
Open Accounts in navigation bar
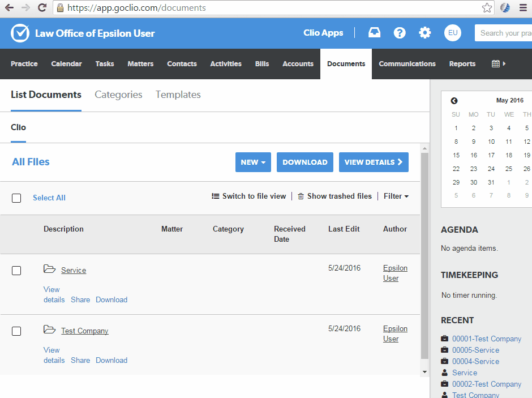tap(298, 64)
